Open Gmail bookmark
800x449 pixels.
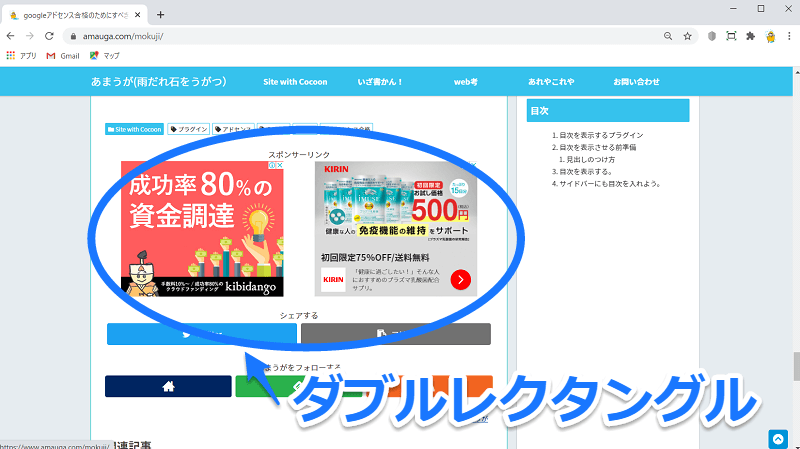coord(62,55)
